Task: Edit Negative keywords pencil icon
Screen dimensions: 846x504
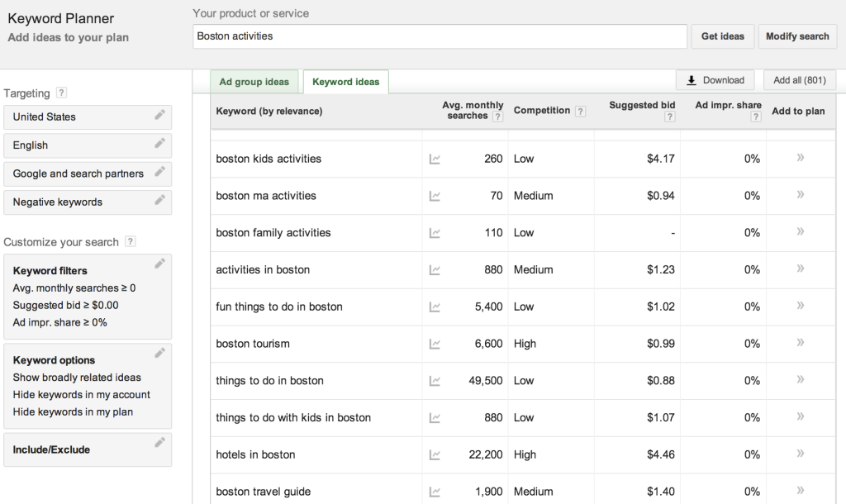Action: click(159, 200)
